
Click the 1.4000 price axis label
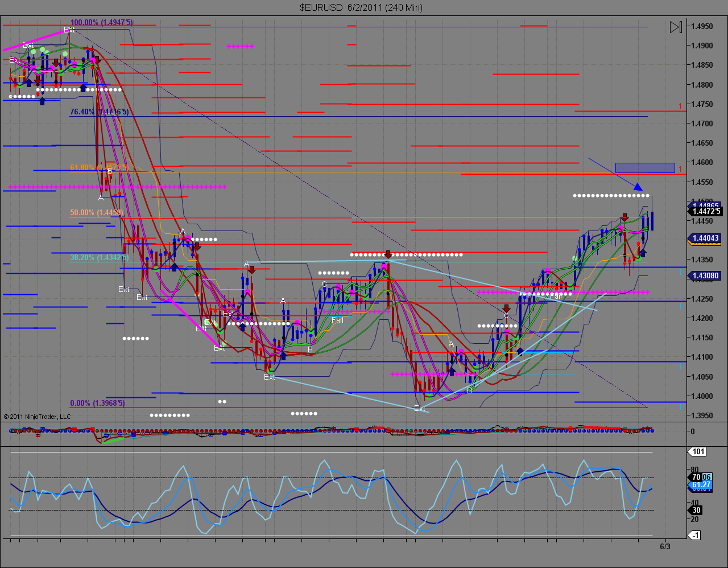click(x=702, y=397)
